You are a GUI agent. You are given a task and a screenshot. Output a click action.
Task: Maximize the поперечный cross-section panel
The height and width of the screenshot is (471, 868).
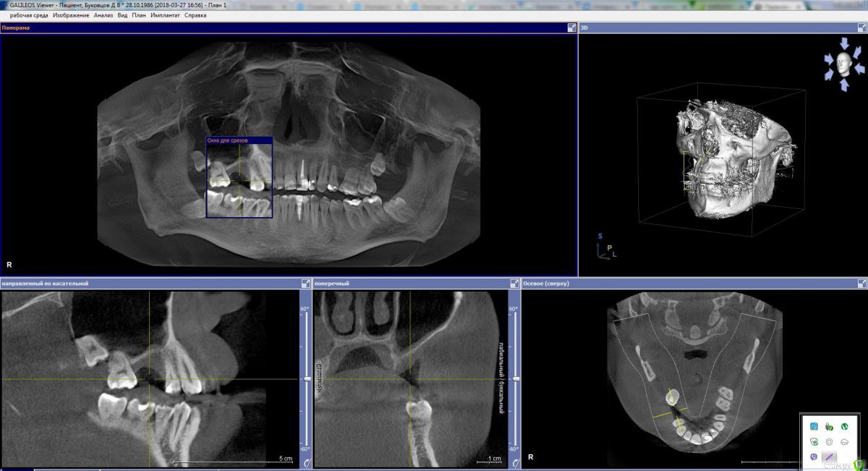pos(514,284)
